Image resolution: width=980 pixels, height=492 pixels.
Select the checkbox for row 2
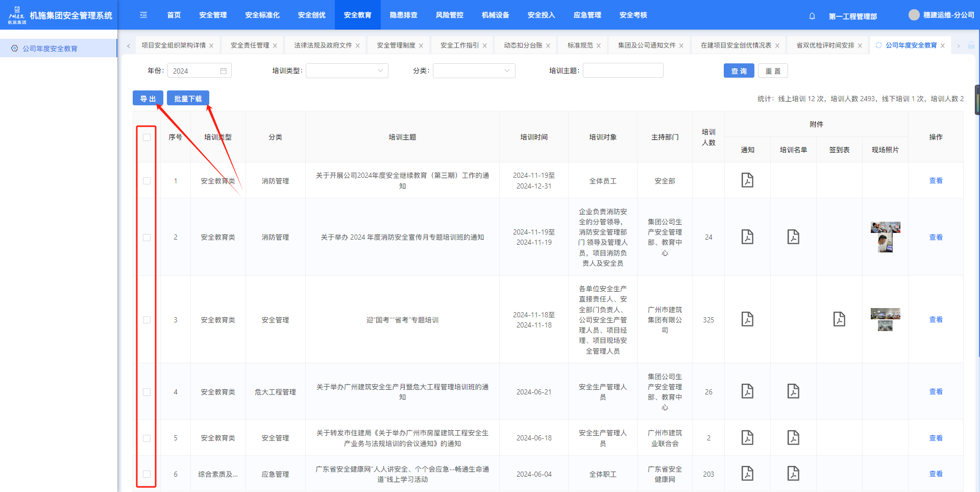coord(147,238)
